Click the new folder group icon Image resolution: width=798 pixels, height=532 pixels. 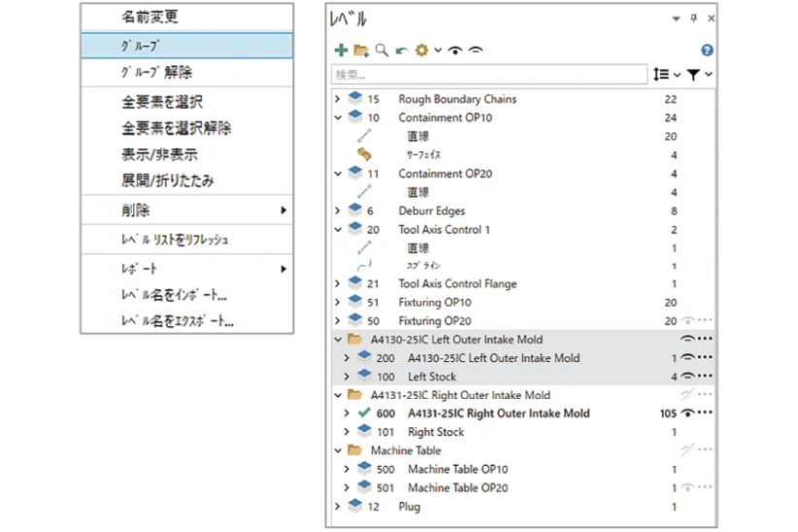click(361, 50)
